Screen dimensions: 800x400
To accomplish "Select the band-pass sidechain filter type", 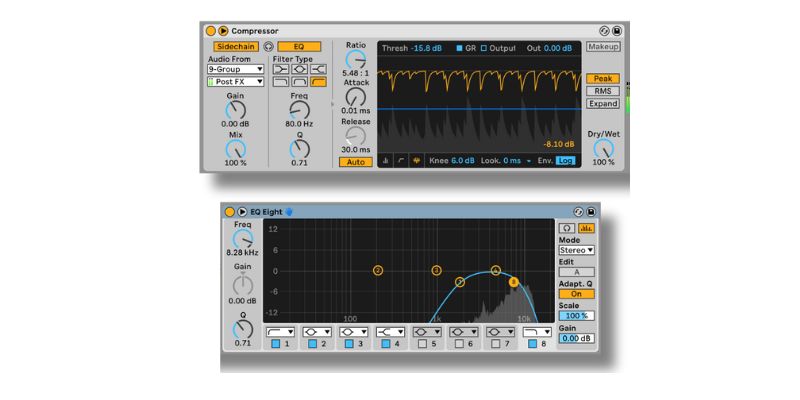I will [x=299, y=82].
